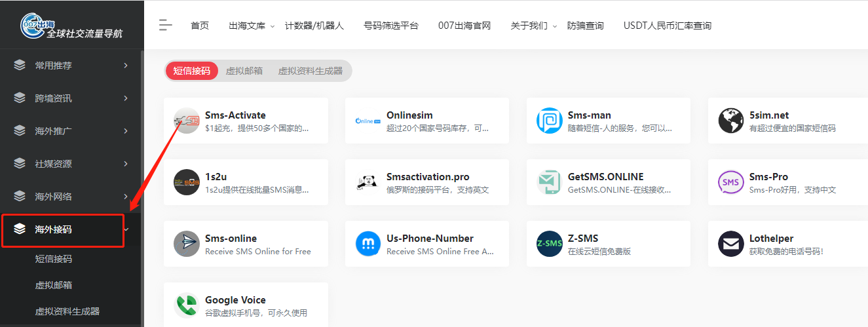Click description '谷歌虚拟手机号，可永久使用'
The width and height of the screenshot is (868, 327).
256,313
